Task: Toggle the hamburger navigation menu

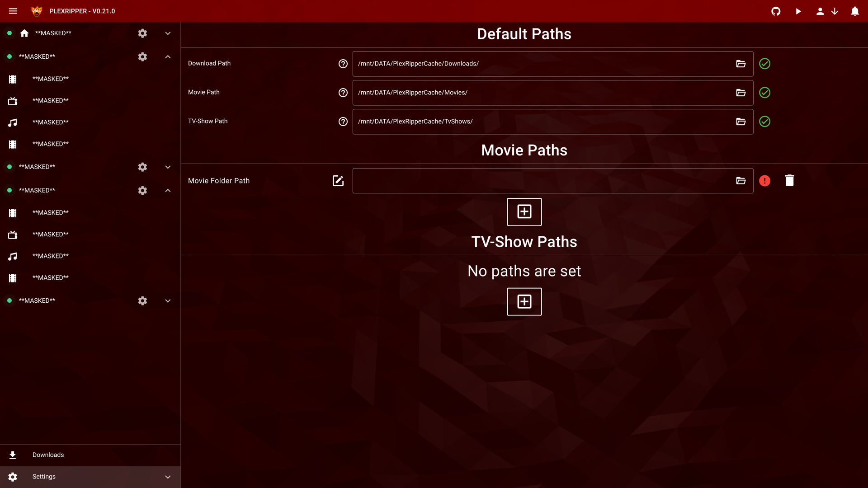Action: pyautogui.click(x=13, y=11)
